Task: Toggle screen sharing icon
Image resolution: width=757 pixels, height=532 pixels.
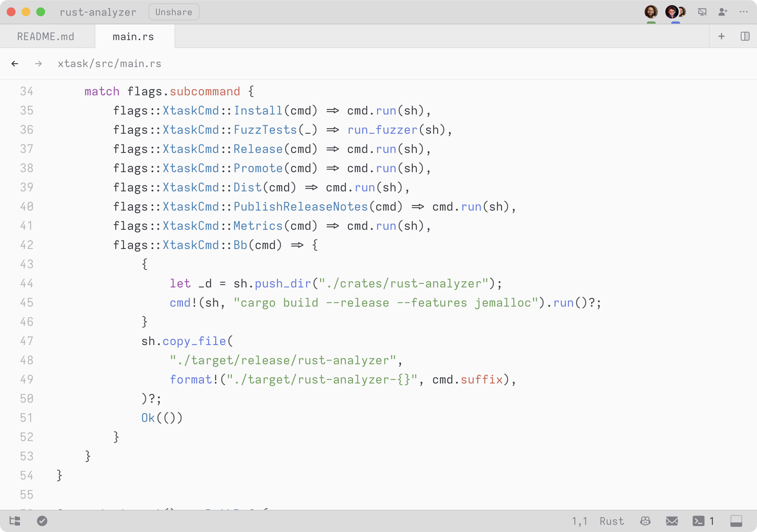Action: pos(702,12)
